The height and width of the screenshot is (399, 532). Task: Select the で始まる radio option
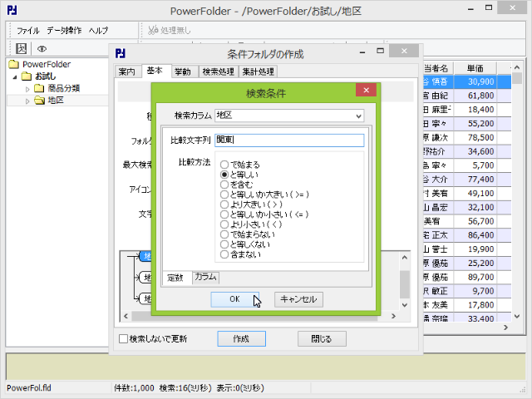click(240, 165)
